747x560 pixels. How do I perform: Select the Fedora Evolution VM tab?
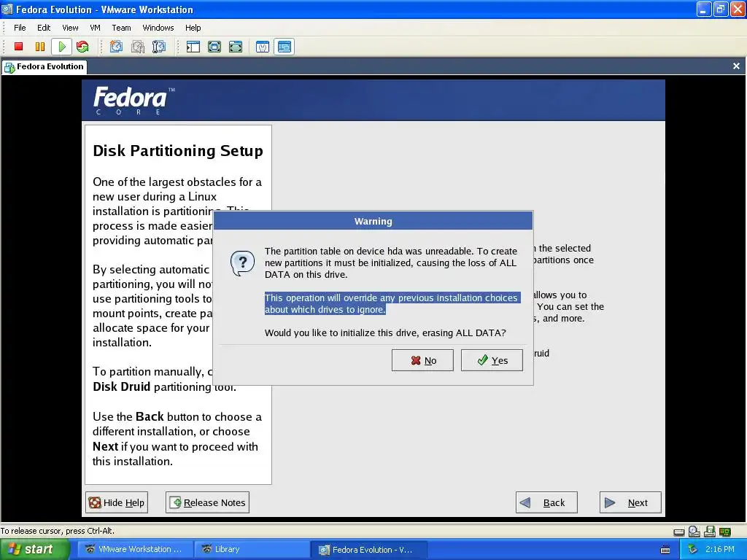click(x=44, y=66)
